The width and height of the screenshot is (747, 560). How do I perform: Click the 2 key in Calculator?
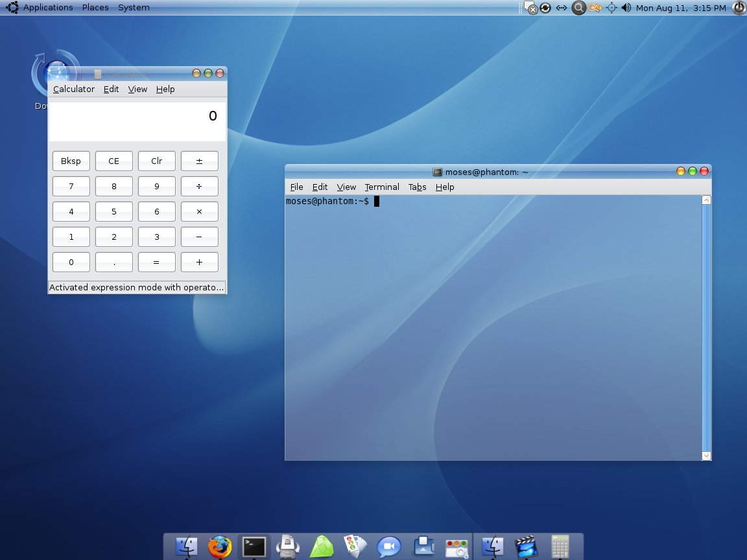(x=114, y=237)
